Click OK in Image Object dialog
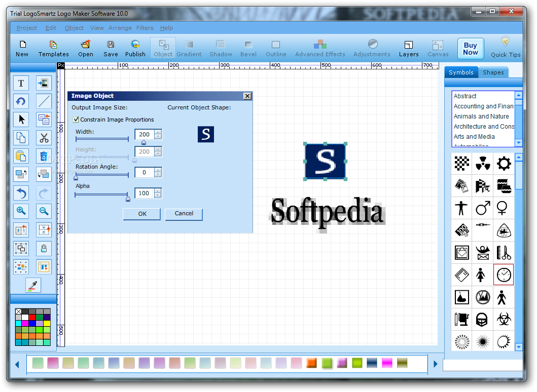 pyautogui.click(x=142, y=214)
